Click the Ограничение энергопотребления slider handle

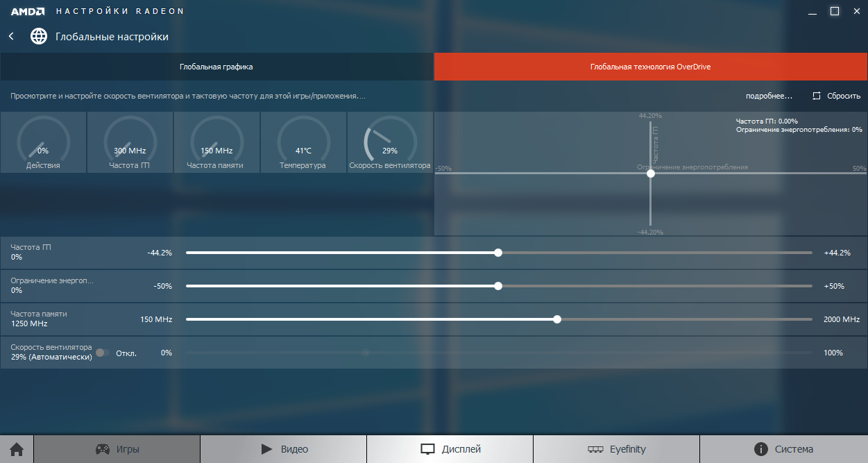tap(498, 286)
